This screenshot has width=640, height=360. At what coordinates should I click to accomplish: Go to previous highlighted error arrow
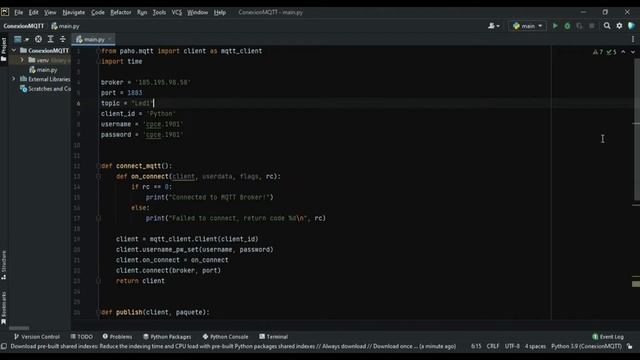pyautogui.click(x=623, y=52)
